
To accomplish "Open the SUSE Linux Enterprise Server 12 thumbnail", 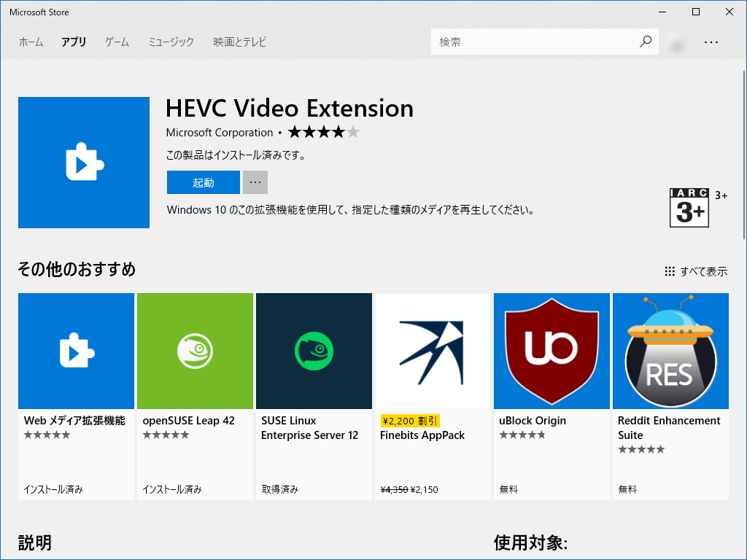I will click(x=314, y=351).
